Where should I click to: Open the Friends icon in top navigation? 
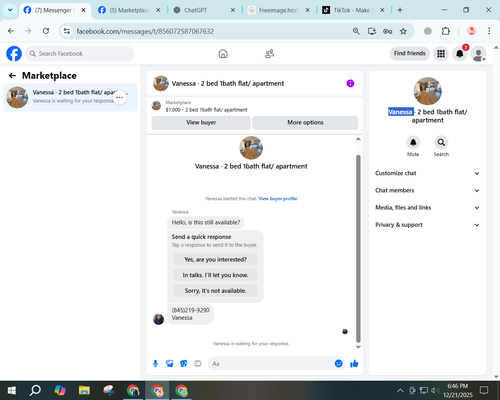click(269, 54)
